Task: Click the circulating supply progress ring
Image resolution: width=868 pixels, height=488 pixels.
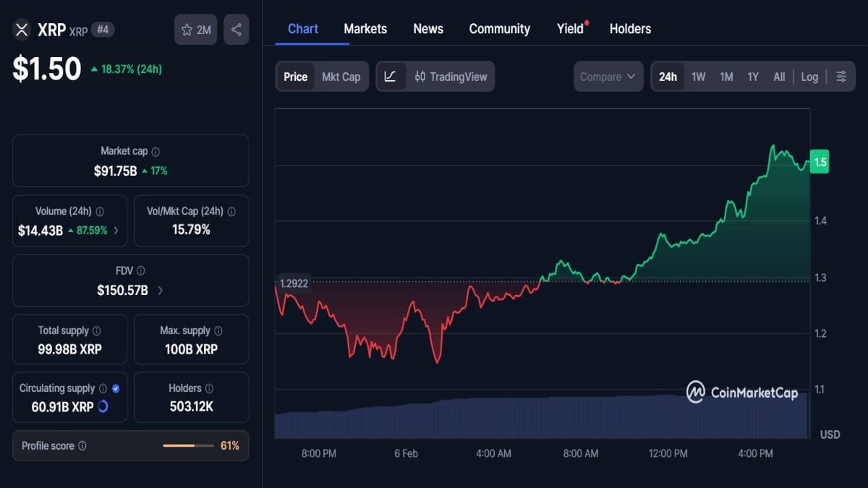Action: coord(103,407)
